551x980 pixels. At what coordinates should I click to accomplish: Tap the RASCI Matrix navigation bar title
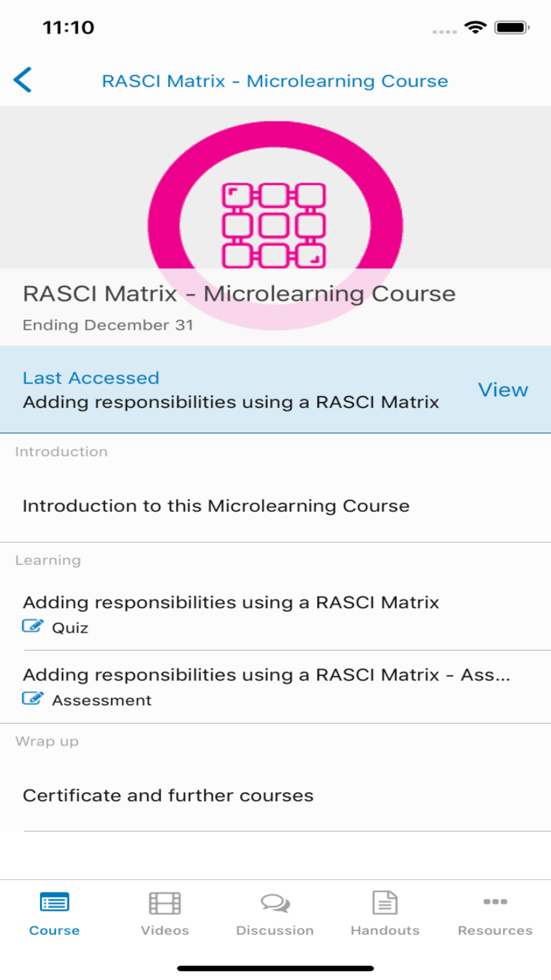275,81
